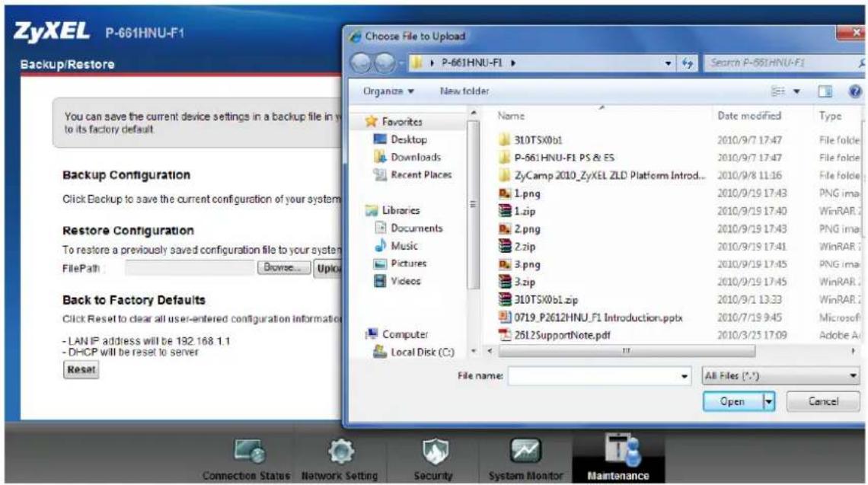Open the address bar history dropdown
This screenshot has width=868, height=485.
(x=669, y=63)
